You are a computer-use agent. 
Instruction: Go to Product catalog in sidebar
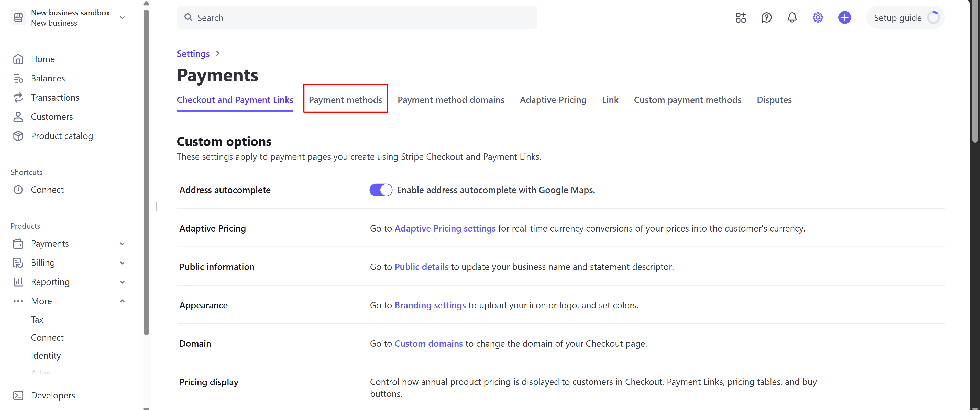tap(62, 136)
